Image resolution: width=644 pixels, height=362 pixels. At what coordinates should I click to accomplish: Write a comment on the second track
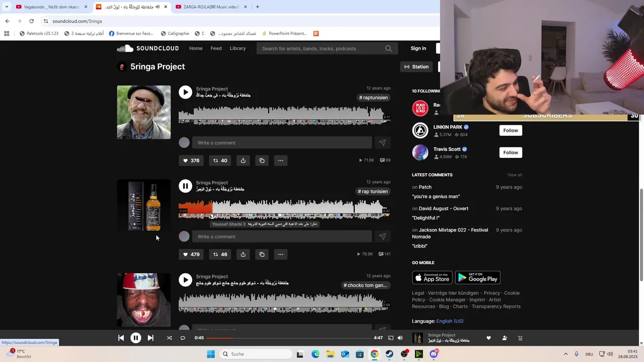click(x=282, y=237)
